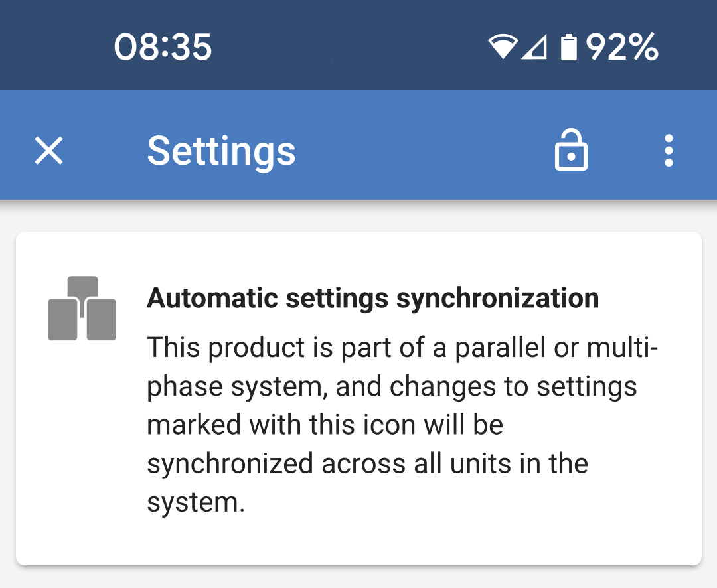Click the battery icon in status bar
This screenshot has width=717, height=588.
pos(569,48)
